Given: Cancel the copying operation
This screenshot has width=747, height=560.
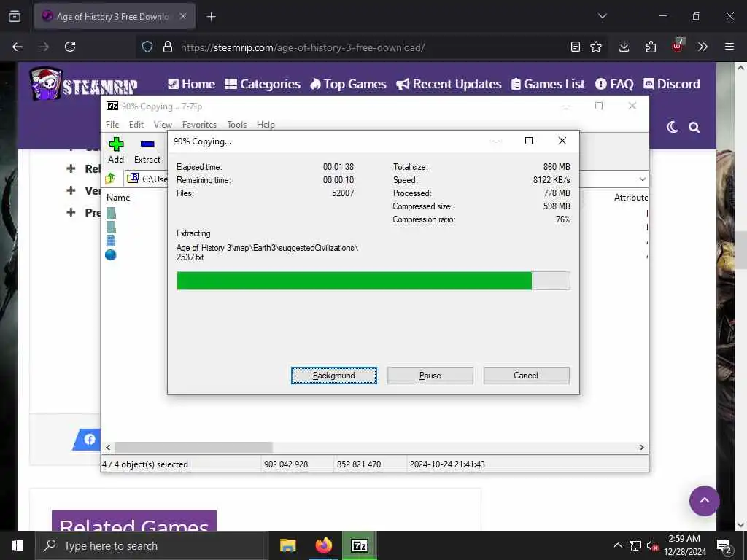Looking at the screenshot, I should 526,376.
